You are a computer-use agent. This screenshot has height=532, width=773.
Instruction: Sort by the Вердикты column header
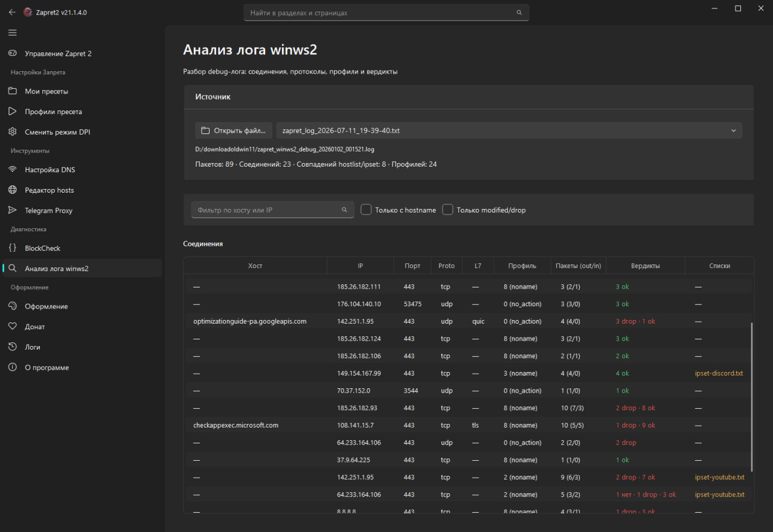click(645, 266)
